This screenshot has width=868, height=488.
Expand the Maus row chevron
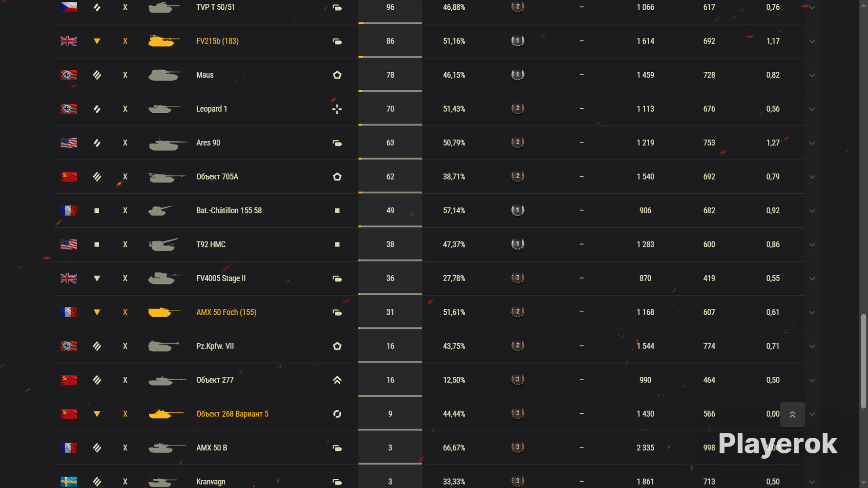coord(812,75)
